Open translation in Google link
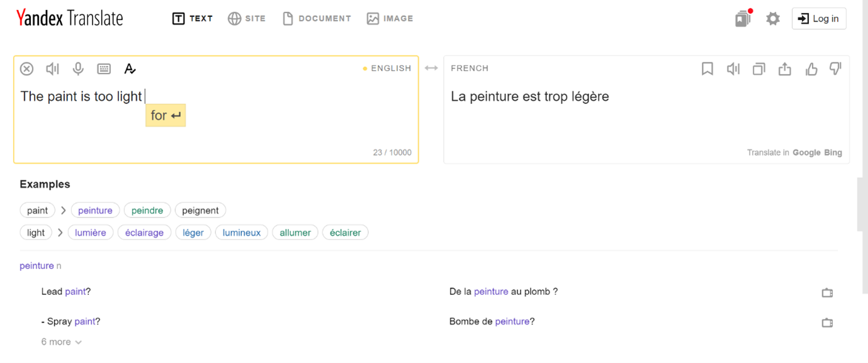Image resolution: width=868 pixels, height=363 pixels. [x=806, y=153]
